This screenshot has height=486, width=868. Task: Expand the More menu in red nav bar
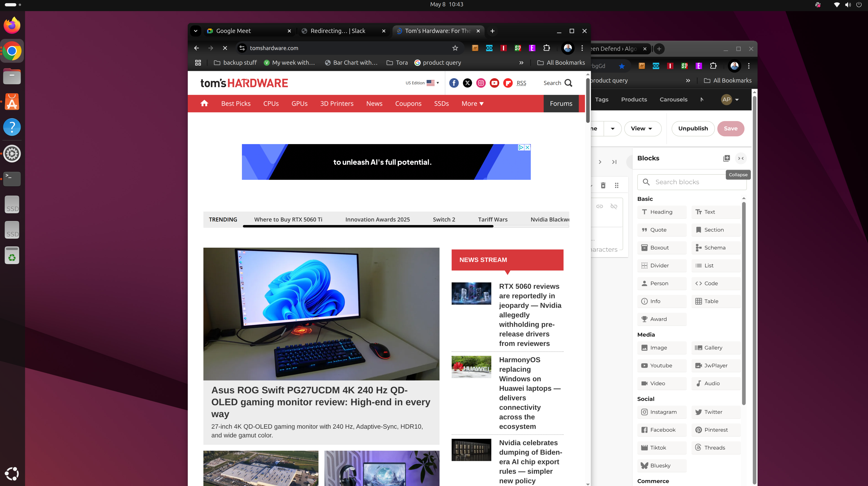473,104
